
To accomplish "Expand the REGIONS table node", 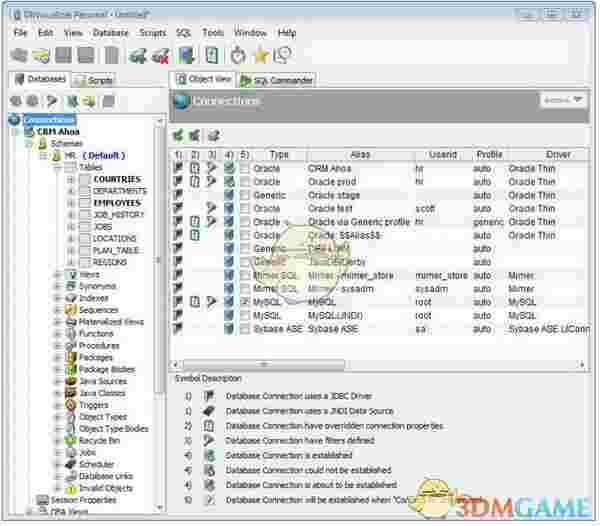I will pyautogui.click(x=70, y=262).
